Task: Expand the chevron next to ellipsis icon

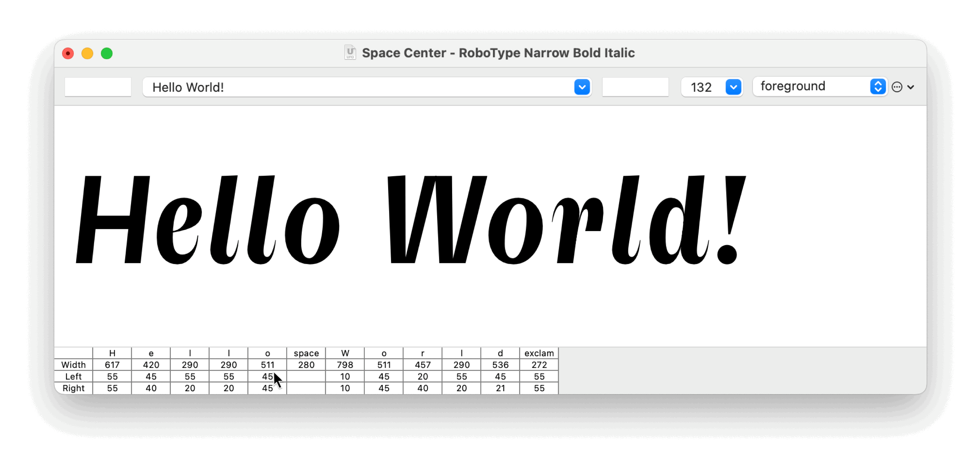Action: pos(910,87)
